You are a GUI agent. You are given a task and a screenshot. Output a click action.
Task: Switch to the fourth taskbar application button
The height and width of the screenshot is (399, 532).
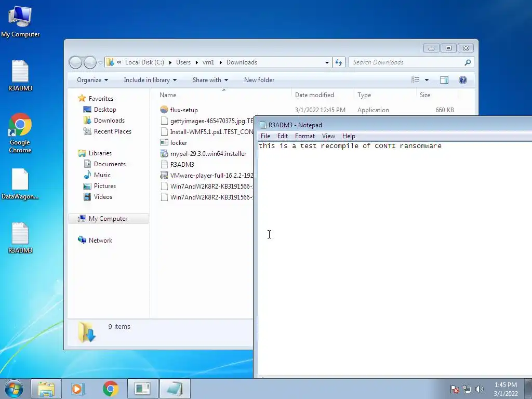142,389
